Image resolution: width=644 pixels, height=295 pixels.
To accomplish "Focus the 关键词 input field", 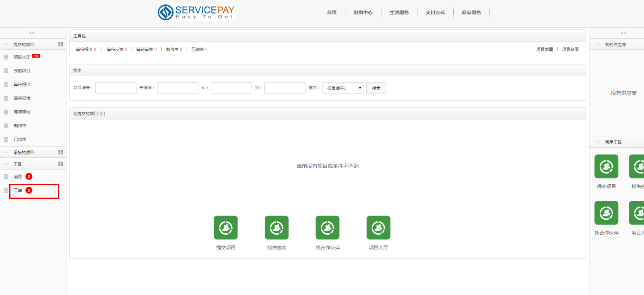I will click(x=178, y=88).
